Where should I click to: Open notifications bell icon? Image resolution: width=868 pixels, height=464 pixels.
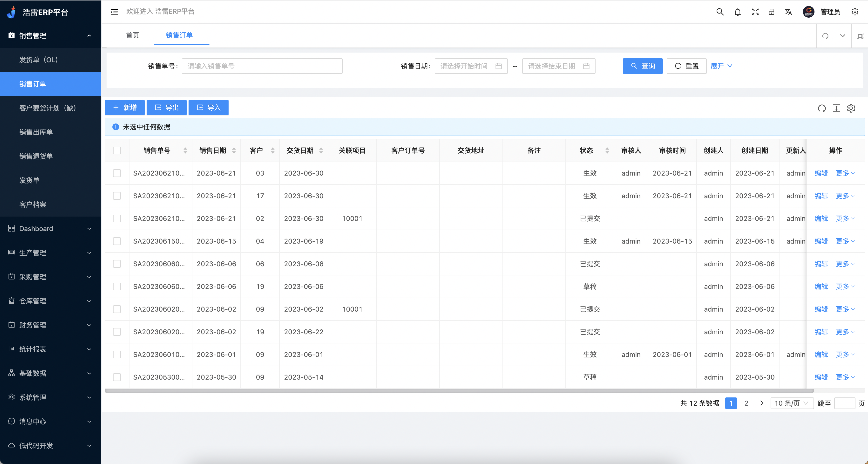(x=738, y=12)
